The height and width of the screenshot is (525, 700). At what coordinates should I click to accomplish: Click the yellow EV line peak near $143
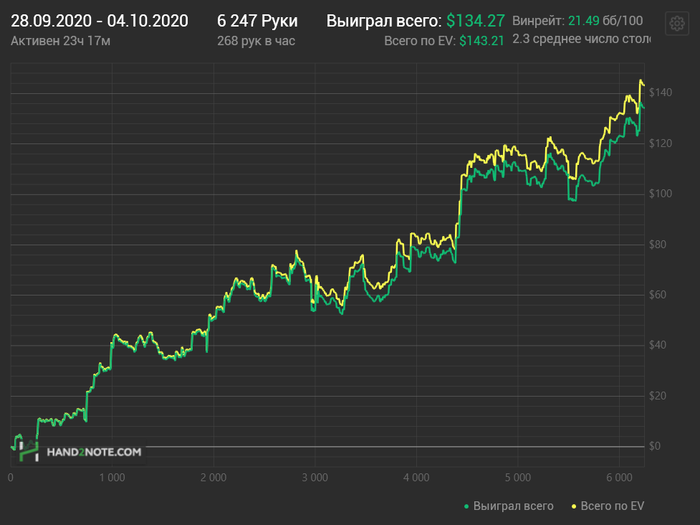(x=641, y=81)
